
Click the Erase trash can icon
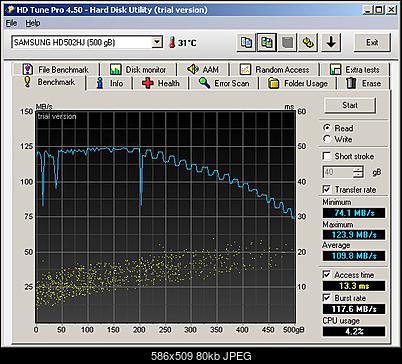click(351, 83)
